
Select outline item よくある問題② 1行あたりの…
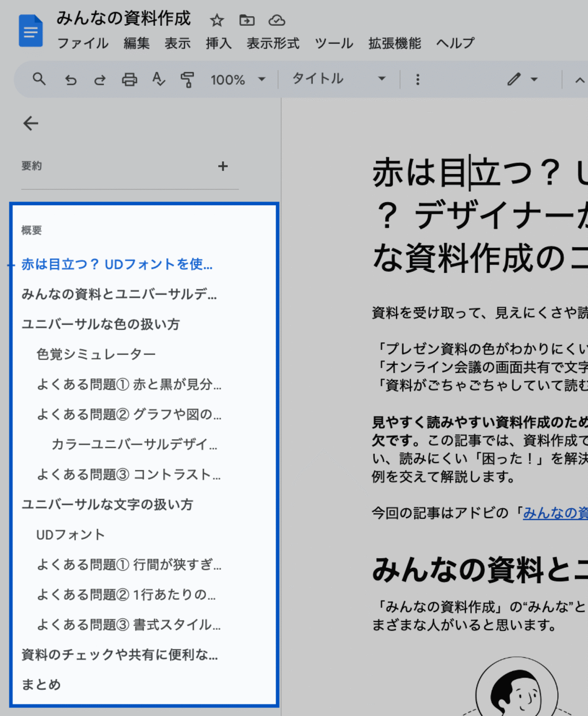point(126,594)
